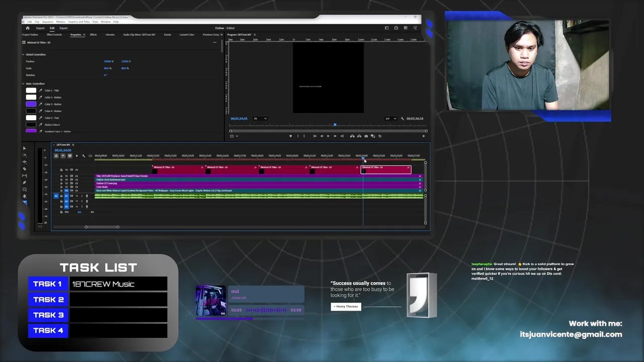
Task: Select the Slip tool
Action: coord(25,175)
